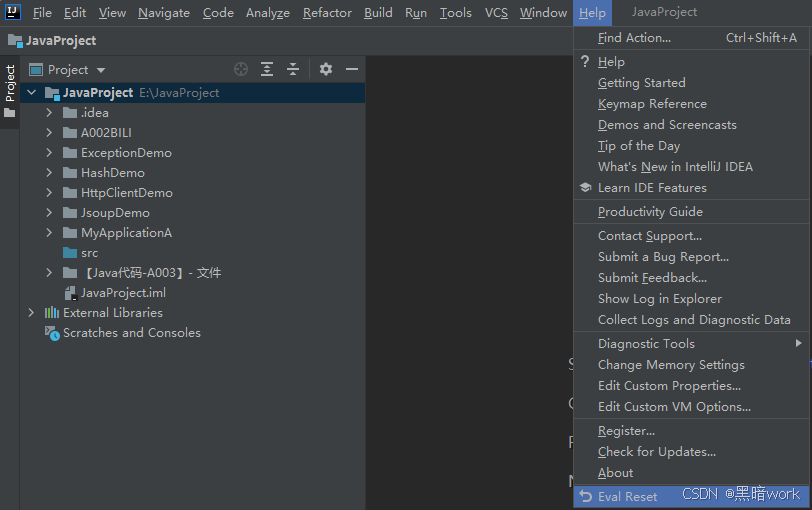The height and width of the screenshot is (510, 812).
Task: Click the locate (select opened file) icon
Action: [241, 69]
